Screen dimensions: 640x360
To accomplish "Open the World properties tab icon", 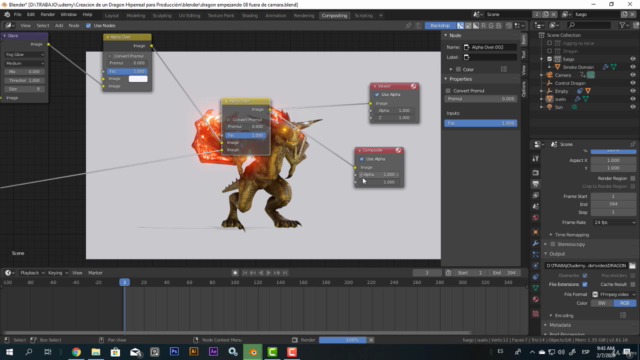I will [536, 218].
